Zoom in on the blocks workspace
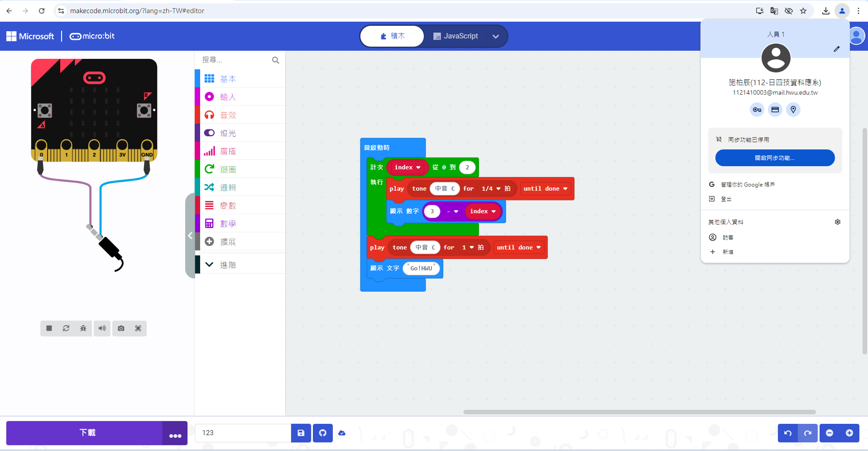 [x=849, y=433]
